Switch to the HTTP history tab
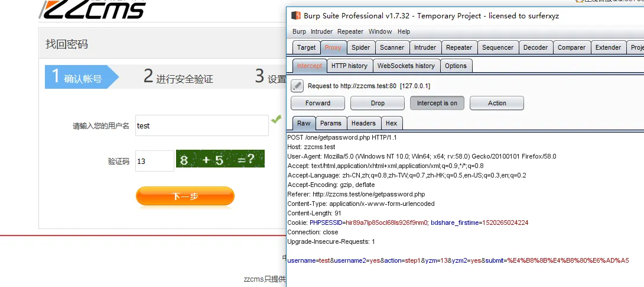Image resolution: width=644 pixels, height=287 pixels. [x=349, y=66]
